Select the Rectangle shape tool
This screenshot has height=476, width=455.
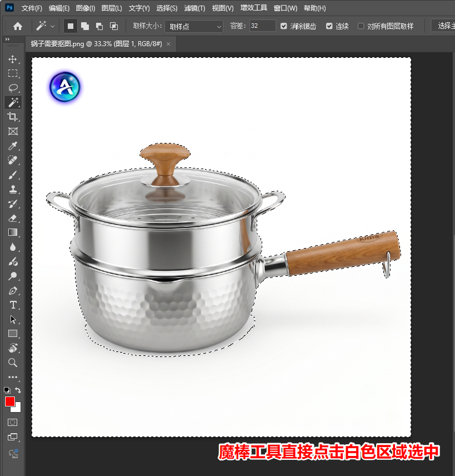[12, 334]
